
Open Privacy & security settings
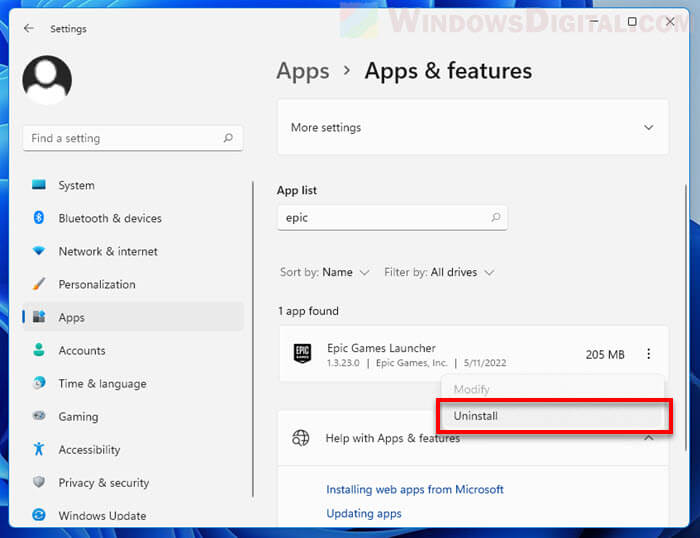[x=133, y=482]
